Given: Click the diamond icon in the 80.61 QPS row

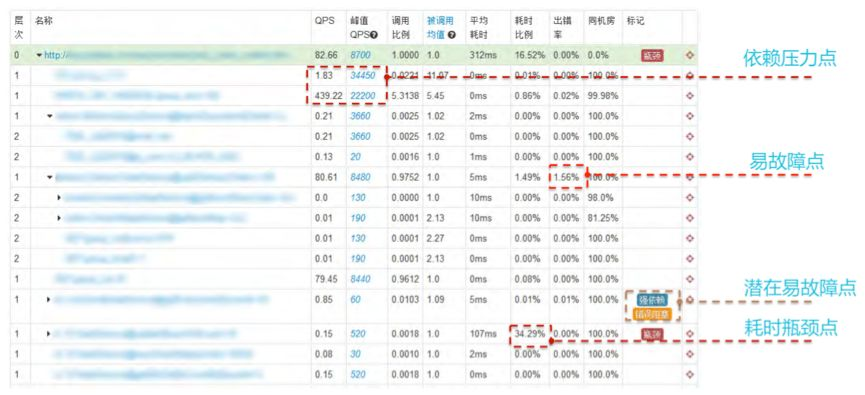Looking at the screenshot, I should point(690,177).
